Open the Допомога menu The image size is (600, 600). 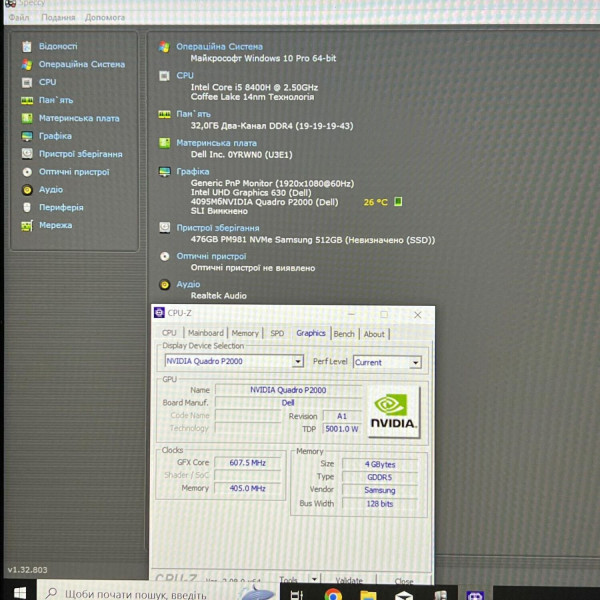[105, 17]
